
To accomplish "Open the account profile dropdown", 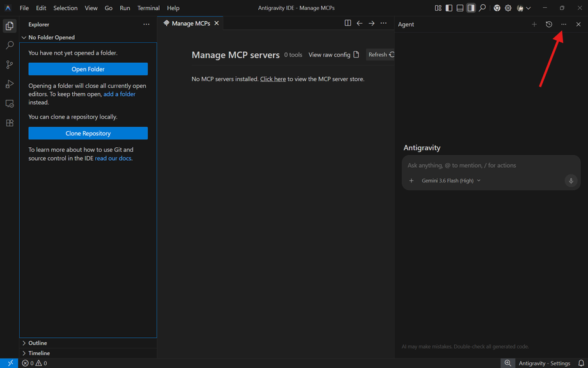I will 523,8.
